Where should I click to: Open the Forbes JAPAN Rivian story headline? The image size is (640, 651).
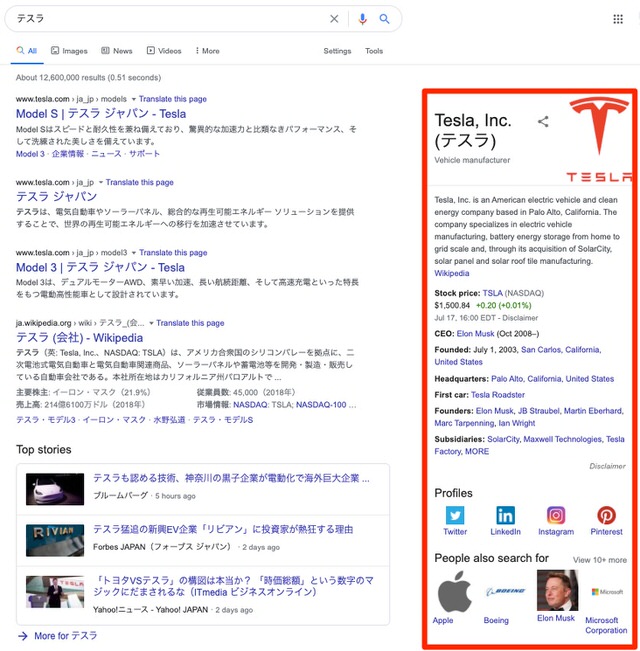[x=223, y=529]
